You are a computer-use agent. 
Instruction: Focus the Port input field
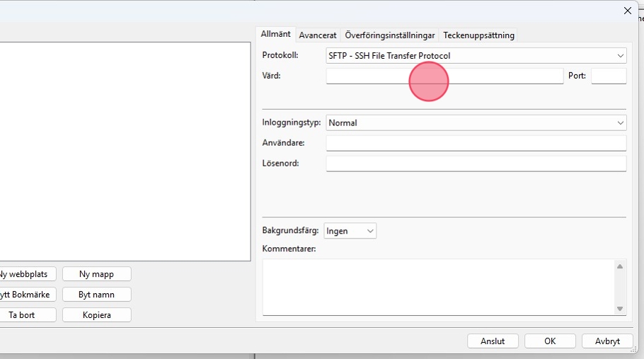click(x=609, y=76)
